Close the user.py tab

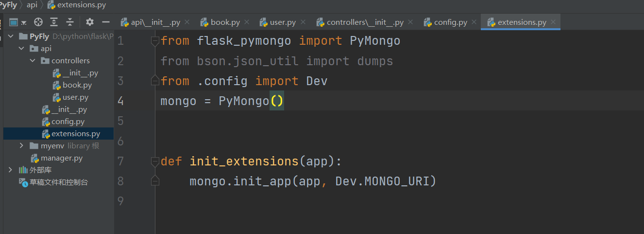click(x=303, y=22)
